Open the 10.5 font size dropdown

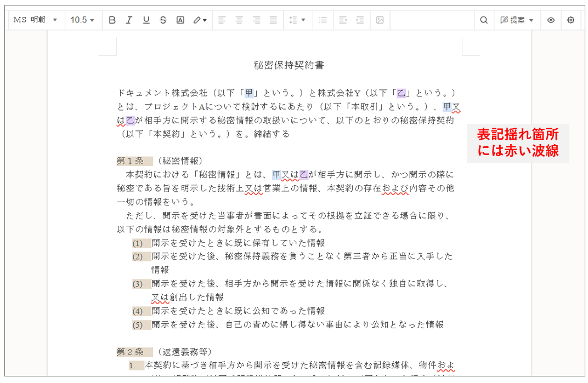pos(82,20)
